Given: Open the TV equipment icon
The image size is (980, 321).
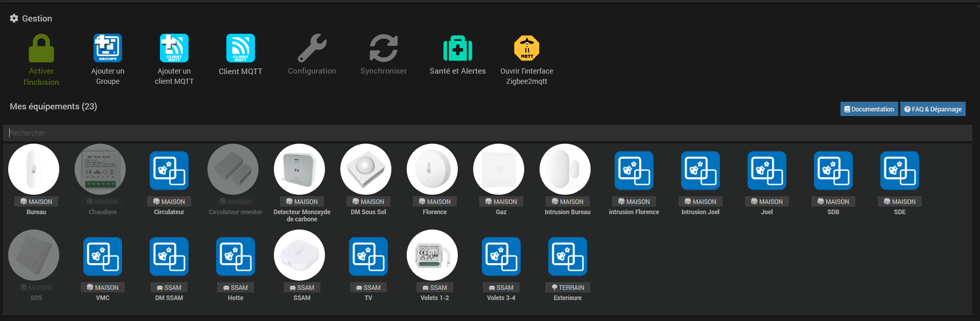Looking at the screenshot, I should pos(368,257).
